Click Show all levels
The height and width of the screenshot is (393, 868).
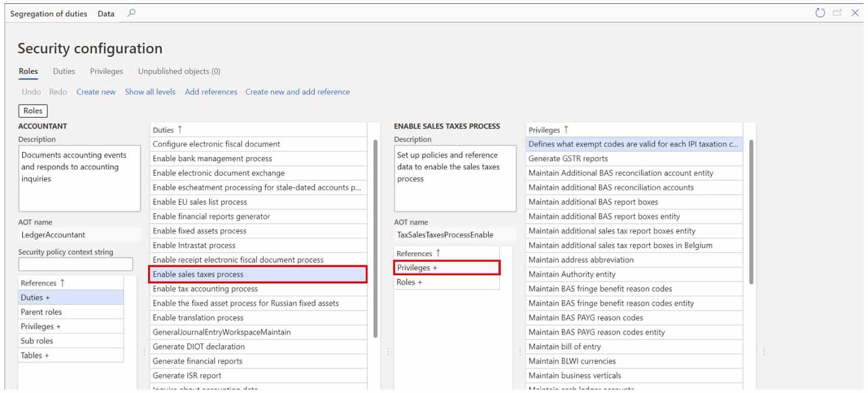pyautogui.click(x=150, y=92)
